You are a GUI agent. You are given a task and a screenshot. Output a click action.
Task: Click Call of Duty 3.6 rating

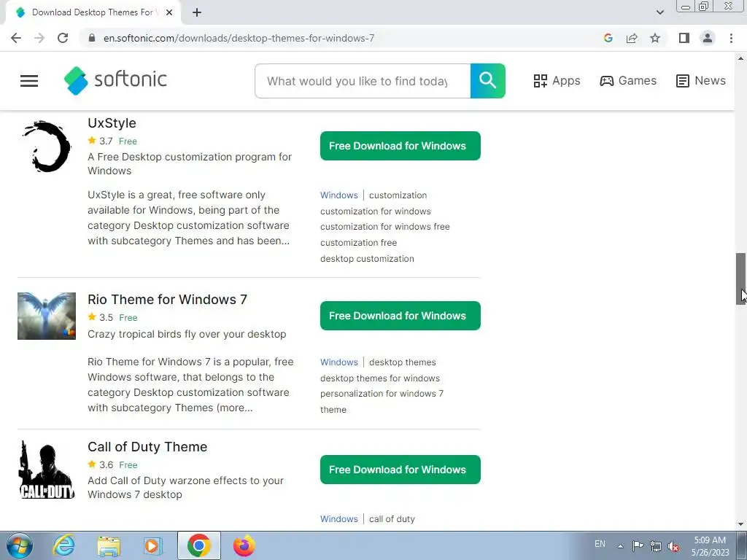[100, 464]
